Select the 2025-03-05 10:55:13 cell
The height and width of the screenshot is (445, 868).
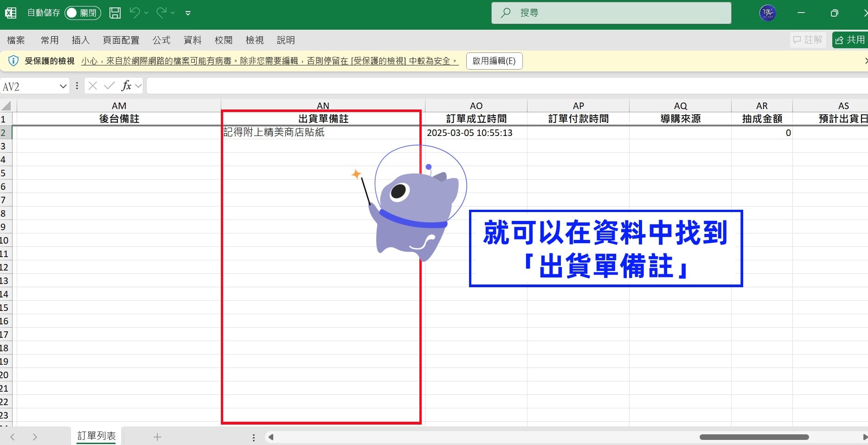tap(476, 133)
